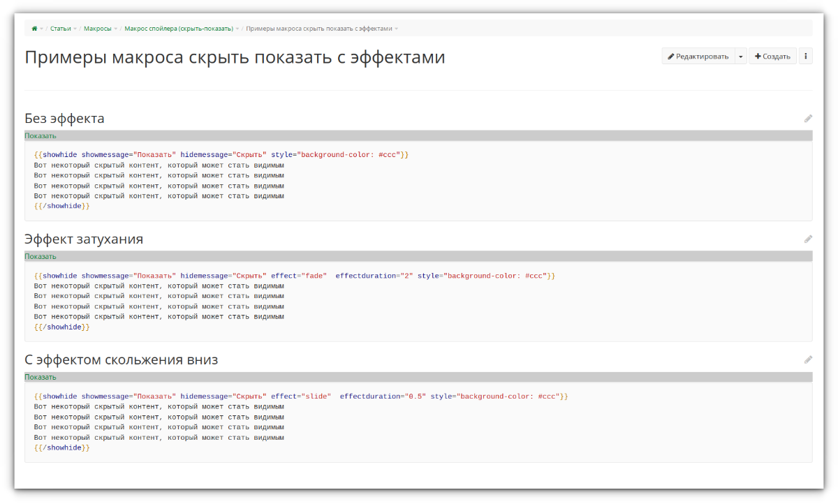The image size is (838, 504).
Task: Click the page title Примеры макроса скрыть показать
Action: [235, 57]
